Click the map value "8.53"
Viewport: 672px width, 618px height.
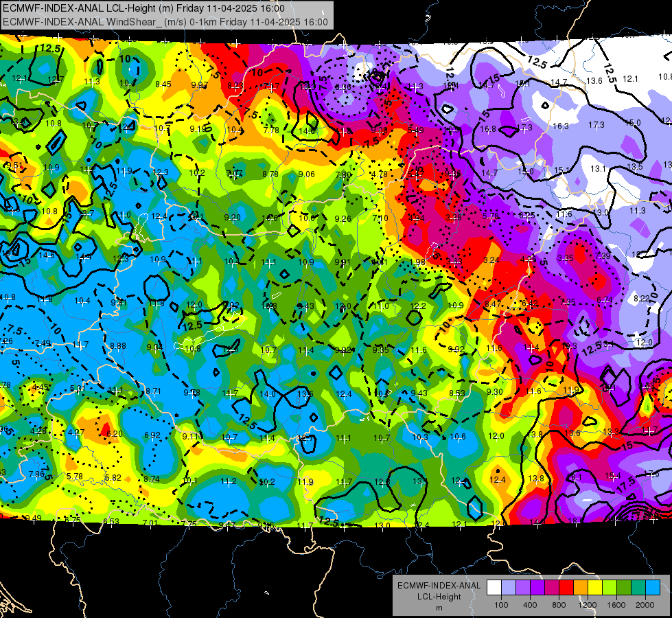457,393
